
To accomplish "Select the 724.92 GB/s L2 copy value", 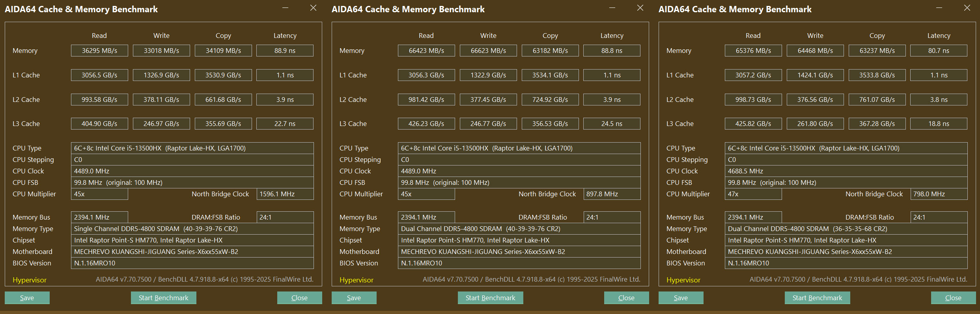I will tap(550, 100).
